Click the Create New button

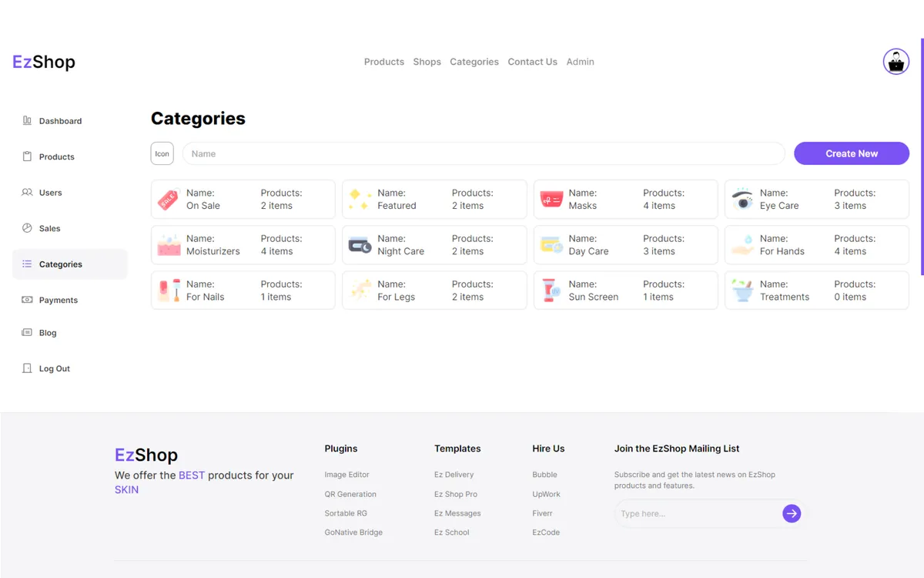(x=852, y=153)
